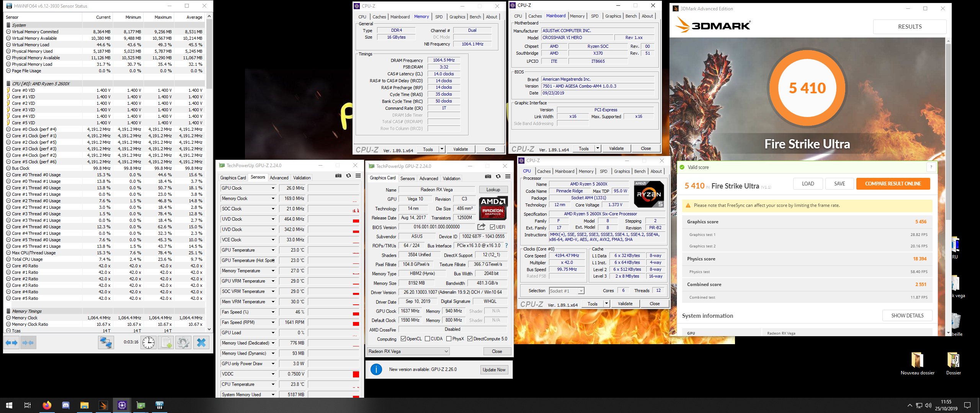The height and width of the screenshot is (413, 980).
Task: Click refresh icon in GPU-Z Sensors window
Action: click(x=348, y=176)
